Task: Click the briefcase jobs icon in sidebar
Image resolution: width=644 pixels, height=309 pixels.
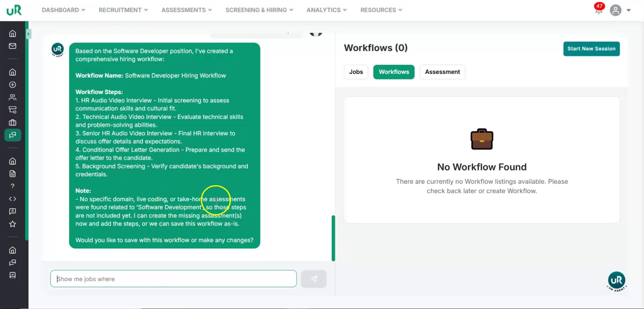Action: [13, 122]
